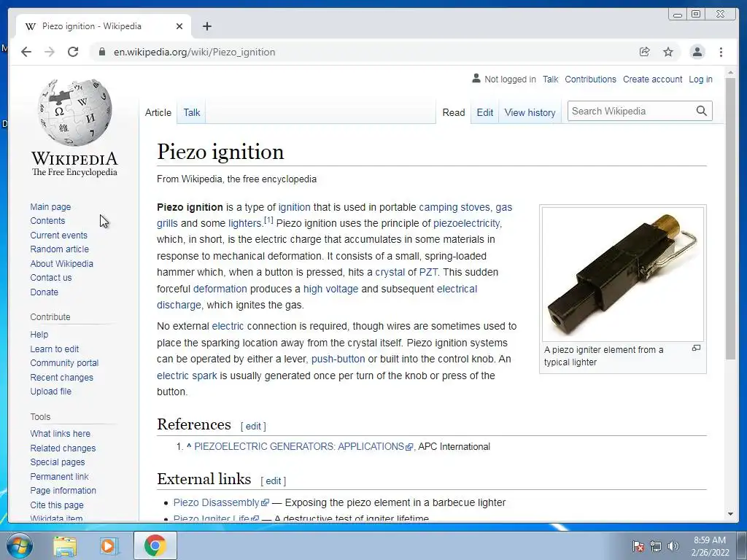The image size is (747, 560).
Task: Click the Log in link
Action: tap(700, 79)
